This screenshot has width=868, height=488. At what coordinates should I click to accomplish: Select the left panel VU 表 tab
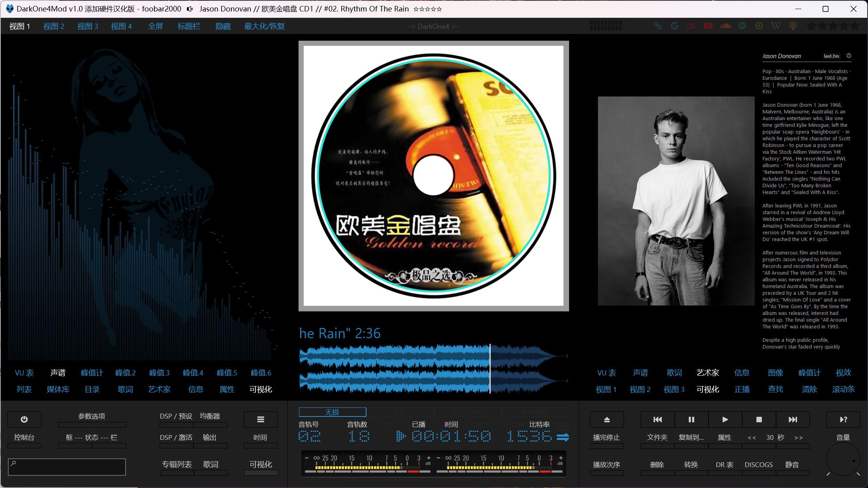(24, 373)
